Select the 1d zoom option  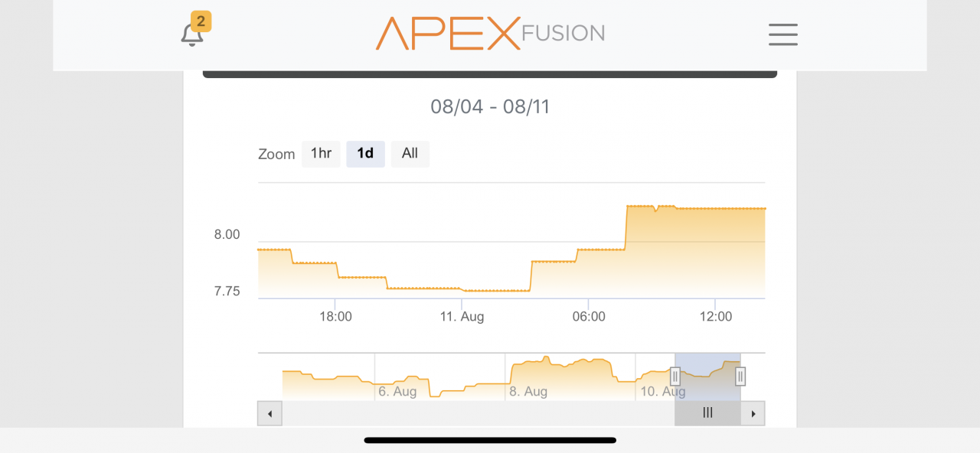[x=365, y=154]
